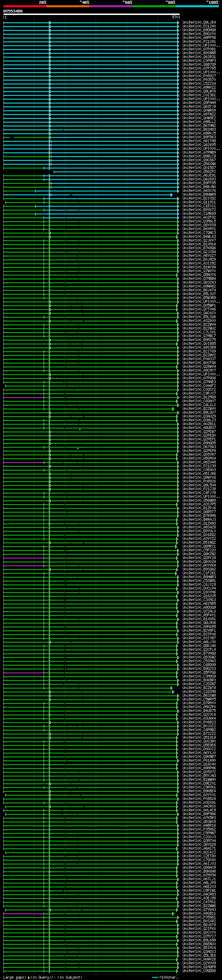The height and width of the screenshot is (980, 222).
Task: Click the cyan ~100% identity legend bar
Action: (197, 6)
